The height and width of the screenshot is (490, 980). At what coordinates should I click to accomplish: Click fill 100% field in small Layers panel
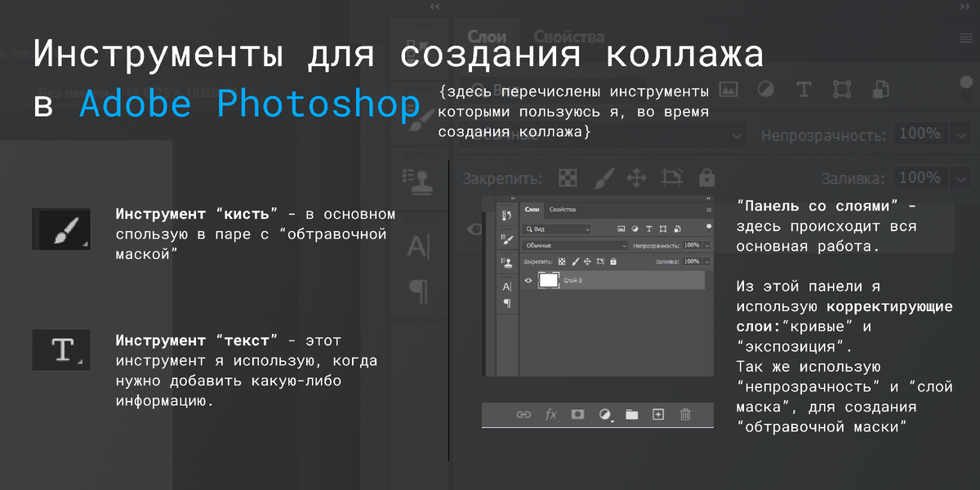(x=692, y=261)
